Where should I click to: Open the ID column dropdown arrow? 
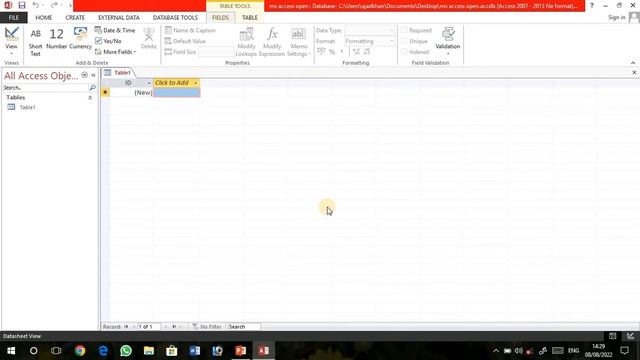pyautogui.click(x=149, y=83)
